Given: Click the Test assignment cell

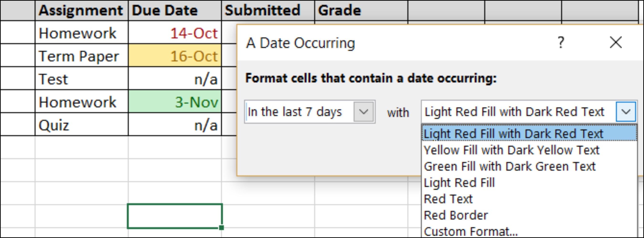Looking at the screenshot, I should (x=82, y=79).
